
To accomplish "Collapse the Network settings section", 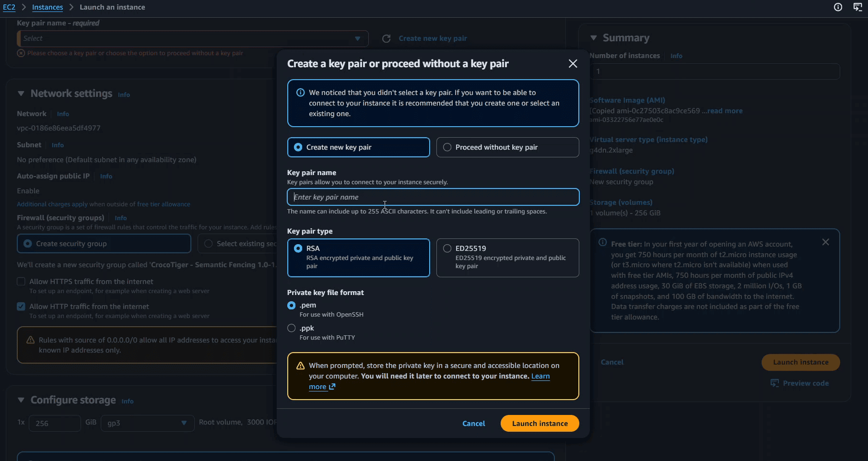I will point(21,94).
